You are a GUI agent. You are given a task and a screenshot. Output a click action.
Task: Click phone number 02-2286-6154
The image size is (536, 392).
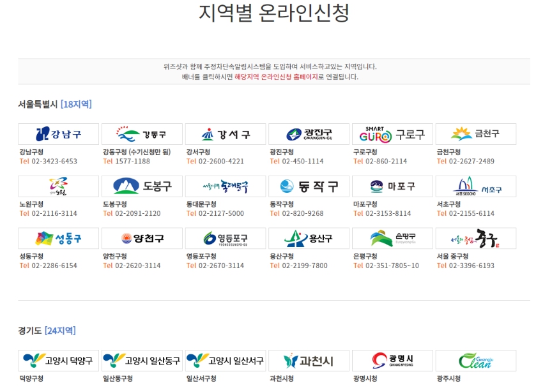pyautogui.click(x=54, y=266)
